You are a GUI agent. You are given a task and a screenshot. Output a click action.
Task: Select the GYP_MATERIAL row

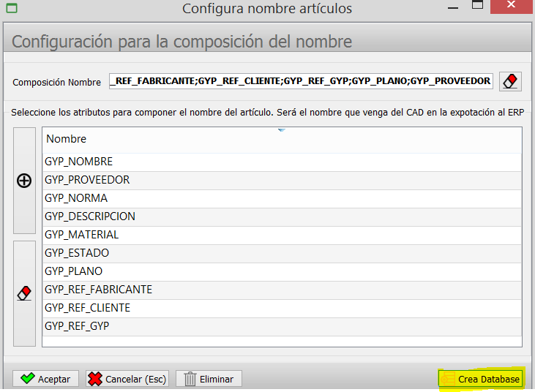coord(282,235)
